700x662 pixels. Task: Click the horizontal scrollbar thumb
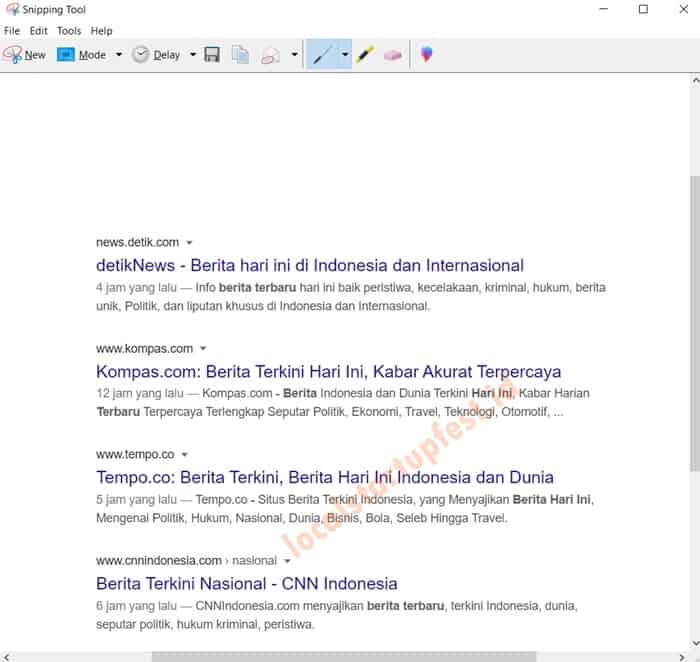(x=344, y=657)
